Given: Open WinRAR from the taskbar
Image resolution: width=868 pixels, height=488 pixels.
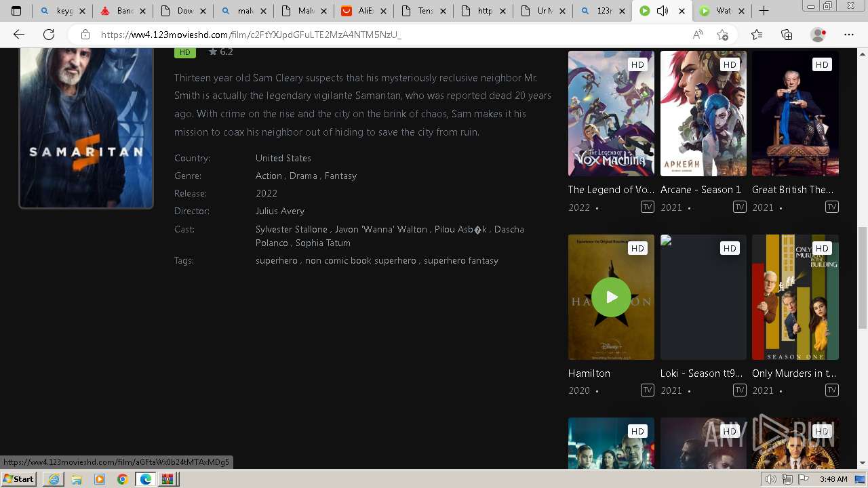Looking at the screenshot, I should 168,479.
